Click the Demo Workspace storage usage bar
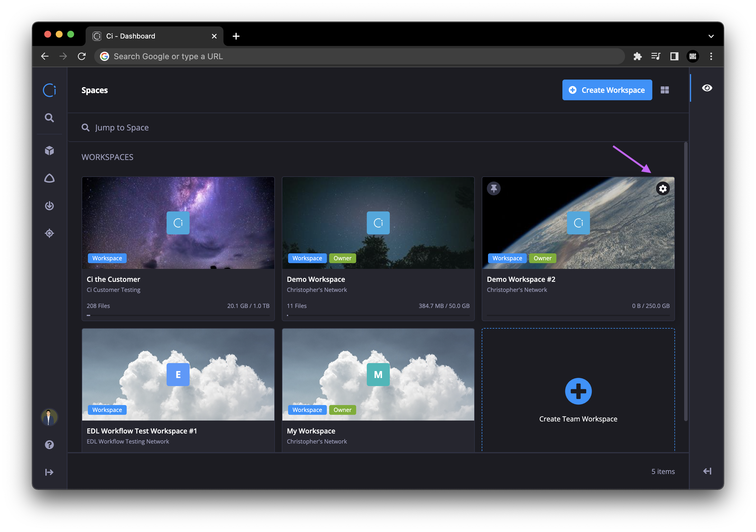 pyautogui.click(x=378, y=315)
